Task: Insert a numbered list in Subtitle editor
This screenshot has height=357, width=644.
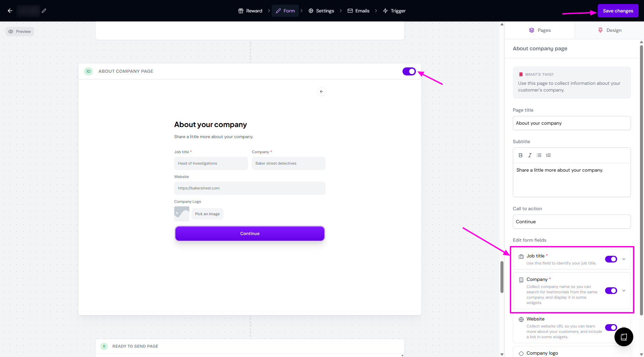Action: click(548, 155)
